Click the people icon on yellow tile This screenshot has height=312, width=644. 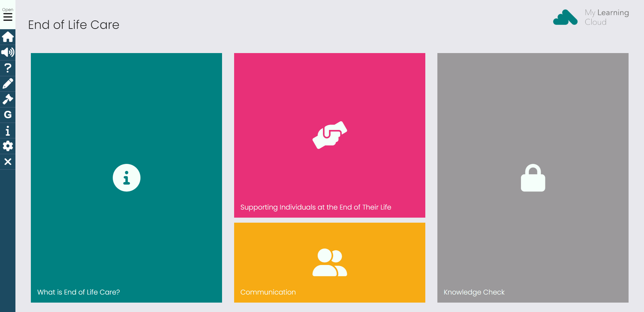coord(330,262)
